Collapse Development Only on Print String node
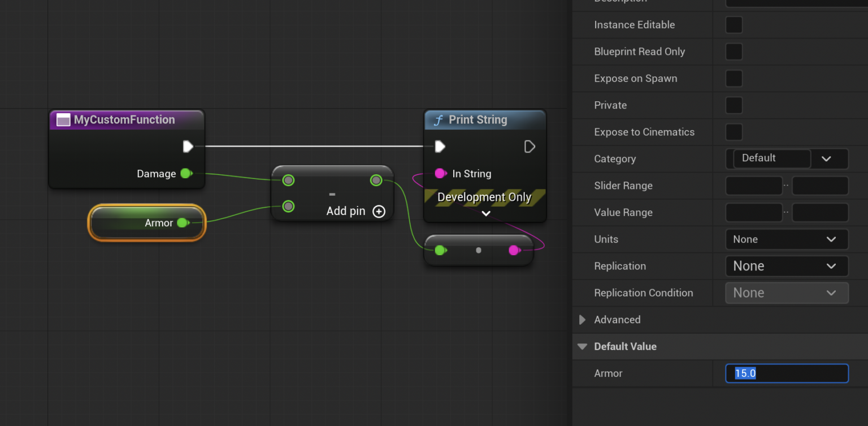This screenshot has width=868, height=426. pos(485,213)
